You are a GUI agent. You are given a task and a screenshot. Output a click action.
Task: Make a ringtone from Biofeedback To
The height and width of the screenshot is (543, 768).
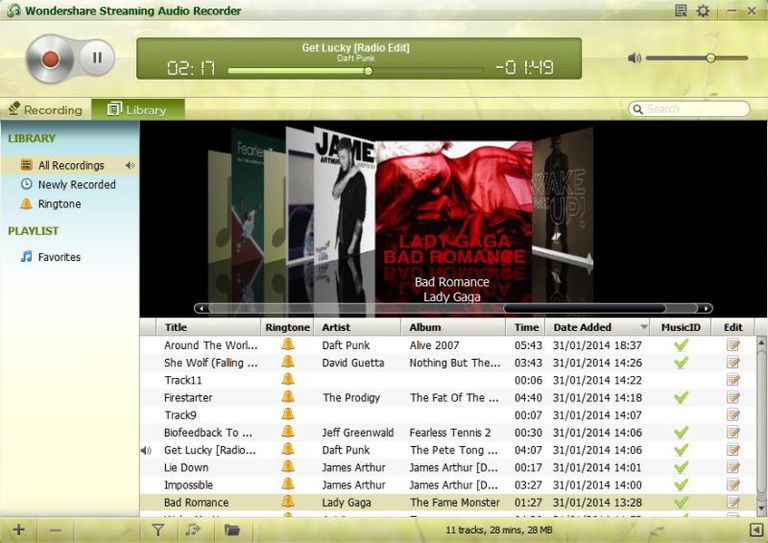click(x=288, y=431)
